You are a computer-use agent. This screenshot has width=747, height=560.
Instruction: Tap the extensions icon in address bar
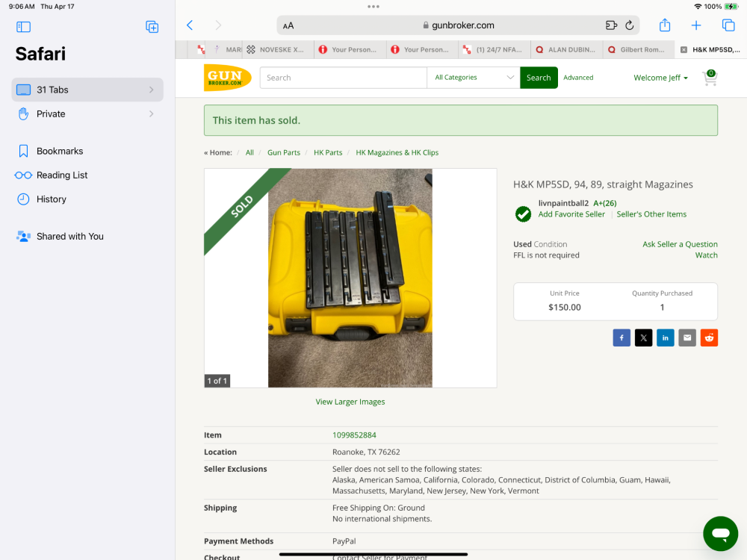pos(611,25)
